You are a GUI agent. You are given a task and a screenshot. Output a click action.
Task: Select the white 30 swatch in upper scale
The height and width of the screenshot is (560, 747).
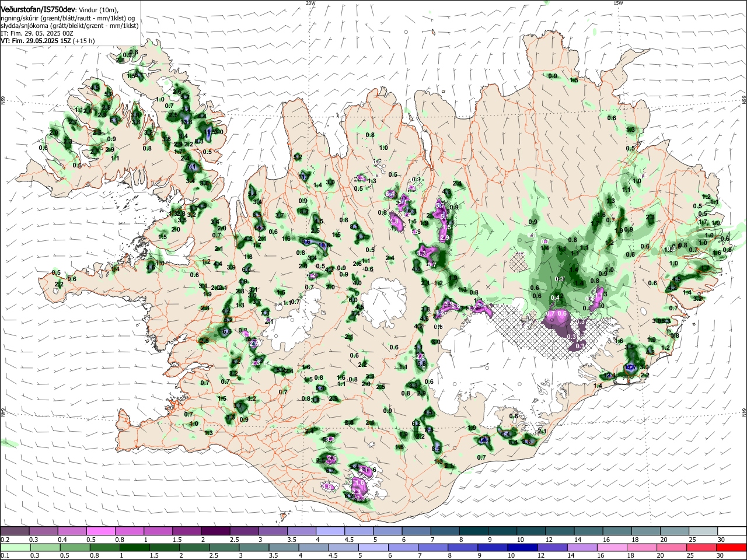click(x=732, y=531)
